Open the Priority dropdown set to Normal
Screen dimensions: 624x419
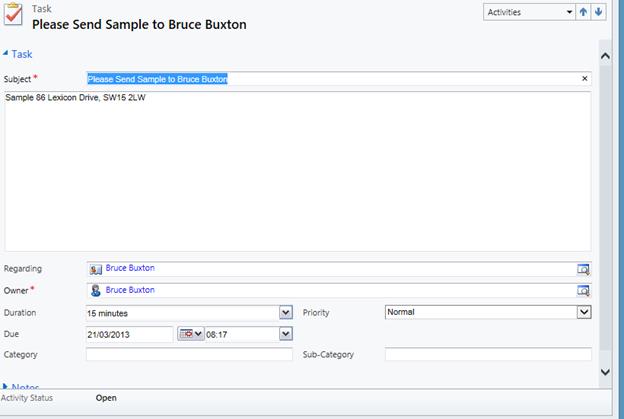(x=584, y=312)
